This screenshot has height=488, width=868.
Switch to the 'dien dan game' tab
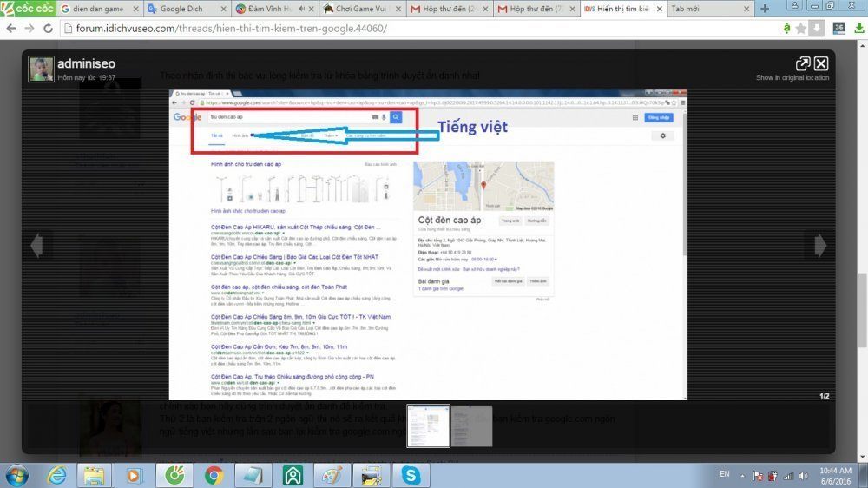pos(98,9)
